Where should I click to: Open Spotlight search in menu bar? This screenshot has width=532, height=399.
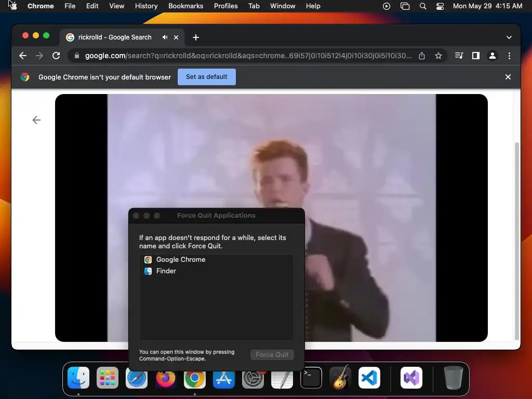(x=423, y=6)
